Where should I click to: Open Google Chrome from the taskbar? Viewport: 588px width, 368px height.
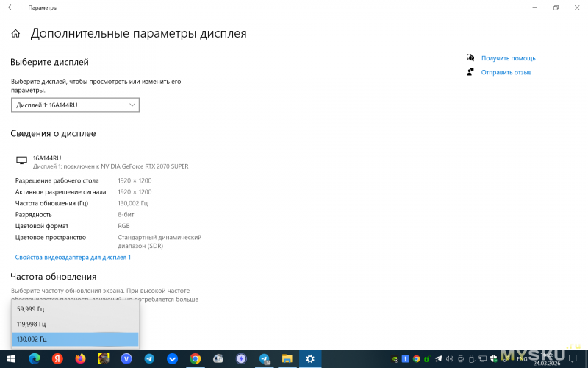196,358
